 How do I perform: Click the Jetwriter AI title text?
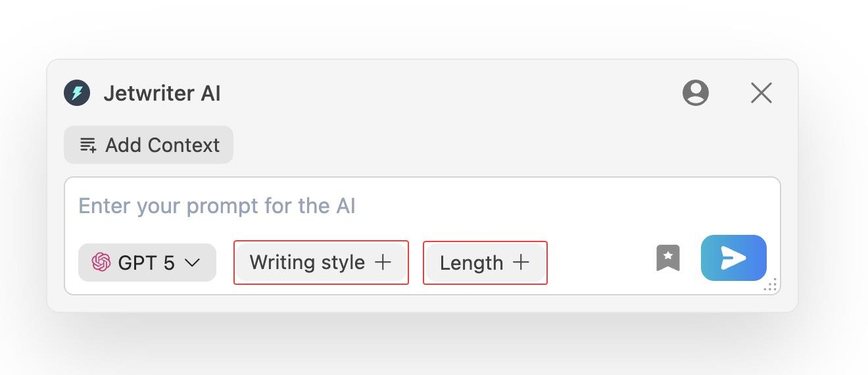[x=162, y=93]
